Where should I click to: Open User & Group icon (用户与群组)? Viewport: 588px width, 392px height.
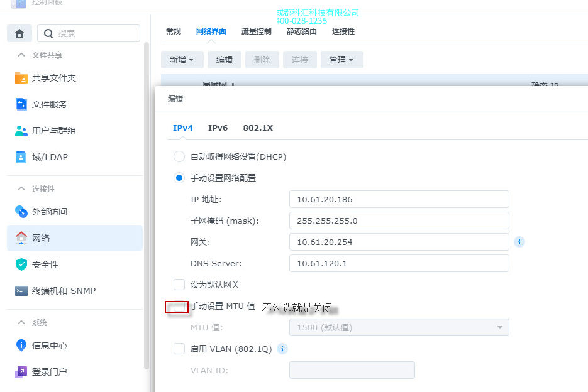coord(21,131)
